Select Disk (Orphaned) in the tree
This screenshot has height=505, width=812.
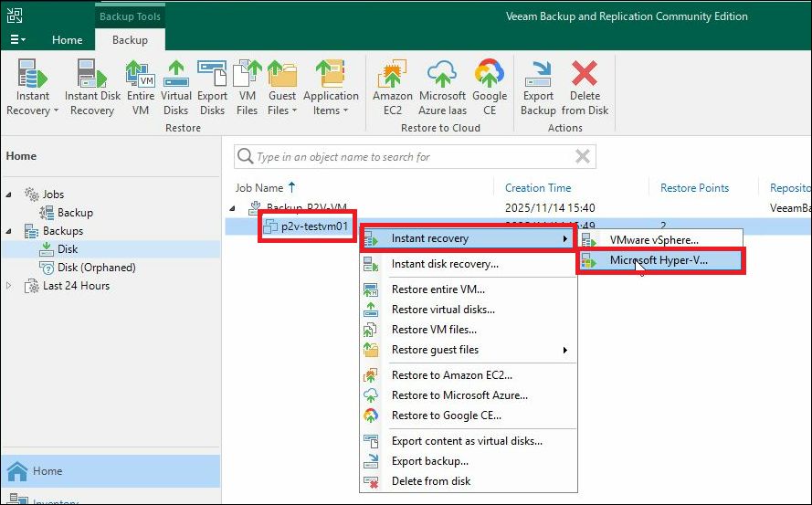[96, 268]
